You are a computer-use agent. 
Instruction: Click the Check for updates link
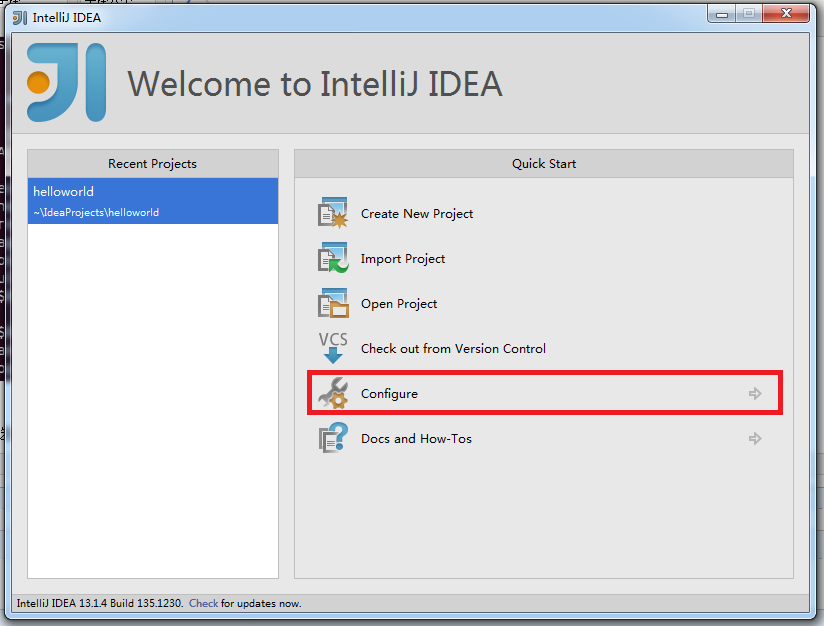[x=203, y=604]
